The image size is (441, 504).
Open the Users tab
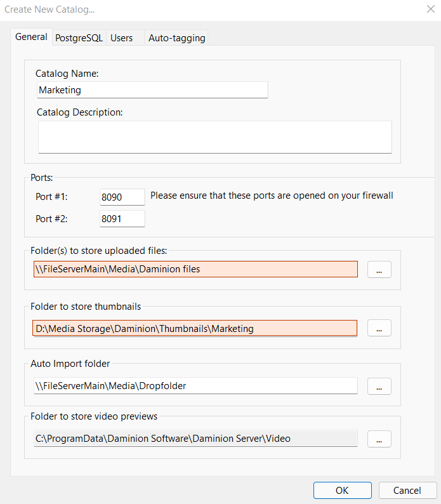click(x=121, y=38)
